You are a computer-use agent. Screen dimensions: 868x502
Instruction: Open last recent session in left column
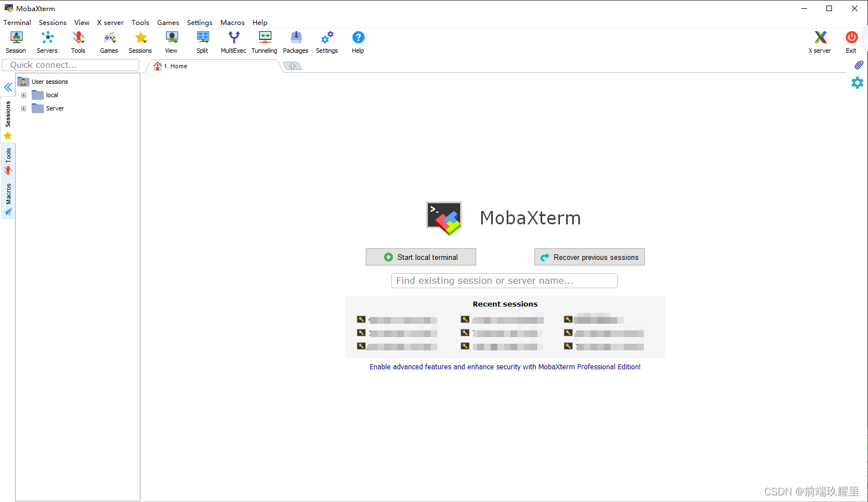(x=397, y=347)
